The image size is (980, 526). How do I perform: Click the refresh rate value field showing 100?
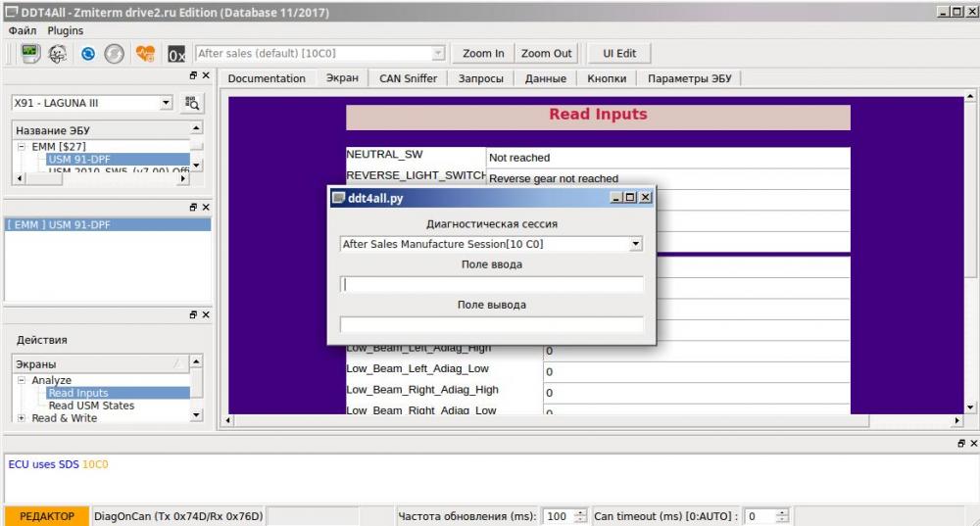[x=558, y=516]
